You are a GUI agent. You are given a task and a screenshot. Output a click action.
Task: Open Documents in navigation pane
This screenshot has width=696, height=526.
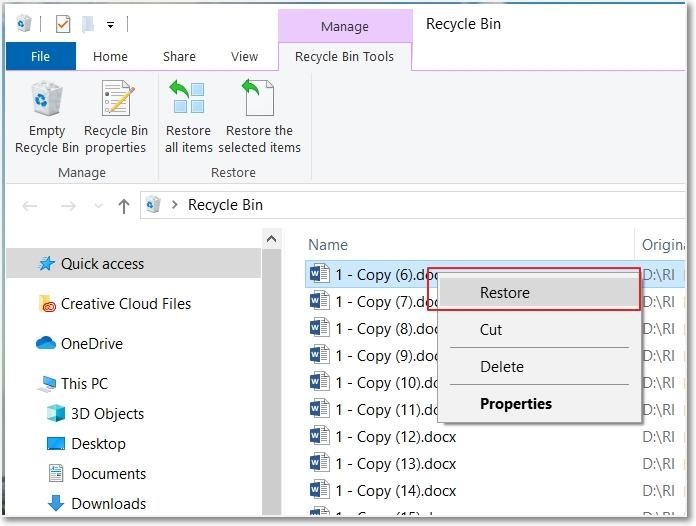point(109,474)
